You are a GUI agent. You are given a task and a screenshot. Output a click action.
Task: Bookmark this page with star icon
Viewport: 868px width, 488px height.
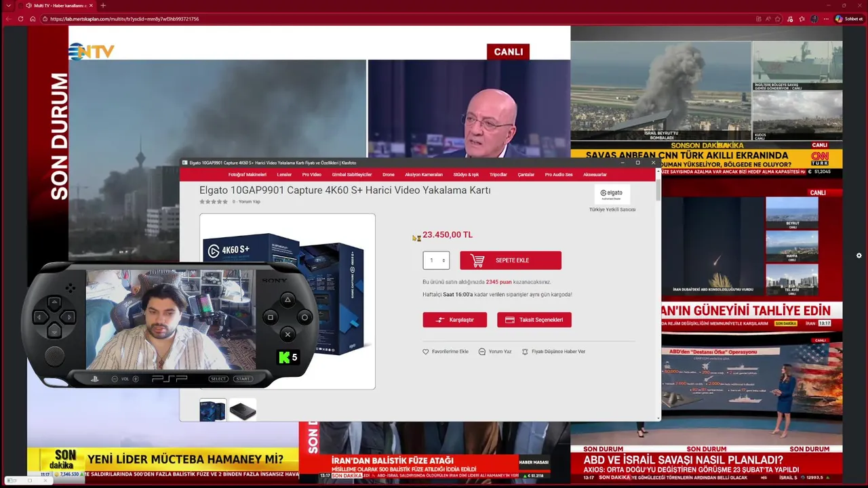pos(778,19)
